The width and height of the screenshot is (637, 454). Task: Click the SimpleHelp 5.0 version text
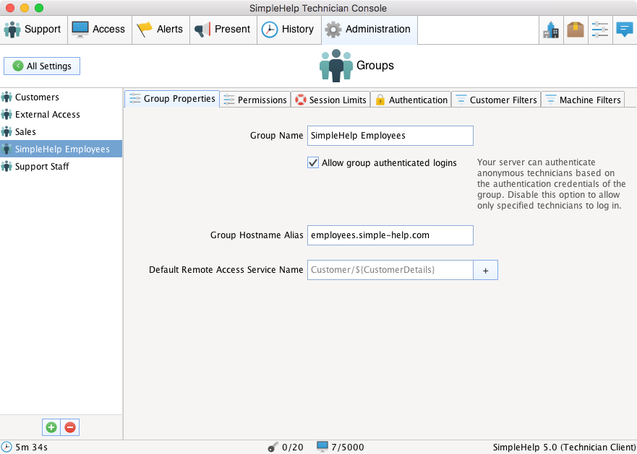click(x=564, y=447)
